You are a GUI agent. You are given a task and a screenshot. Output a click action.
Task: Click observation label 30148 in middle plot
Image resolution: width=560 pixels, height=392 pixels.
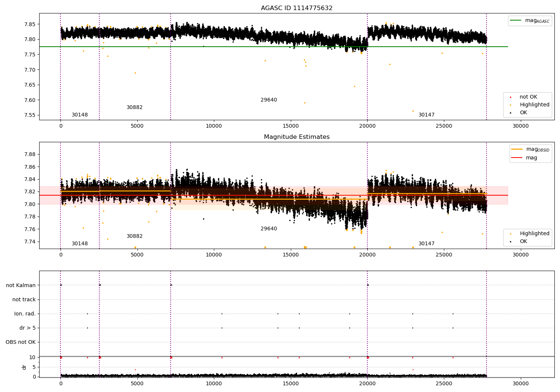80,244
